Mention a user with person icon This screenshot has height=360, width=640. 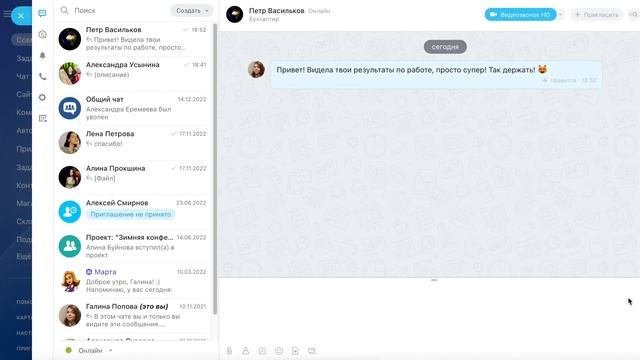(246, 351)
